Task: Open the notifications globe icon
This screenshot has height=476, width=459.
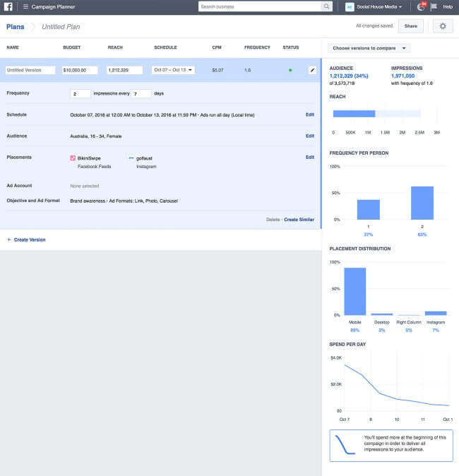Action: point(421,6)
